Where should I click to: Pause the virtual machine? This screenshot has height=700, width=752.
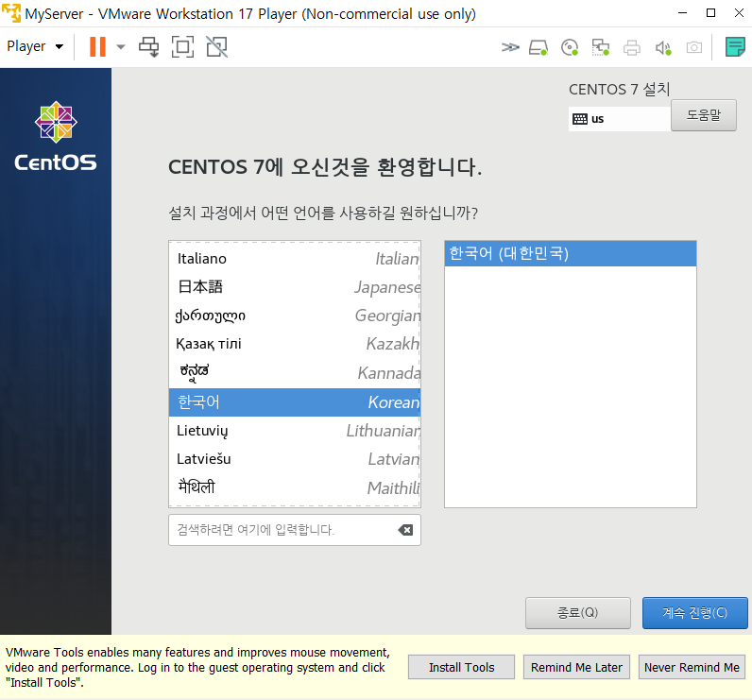97,47
